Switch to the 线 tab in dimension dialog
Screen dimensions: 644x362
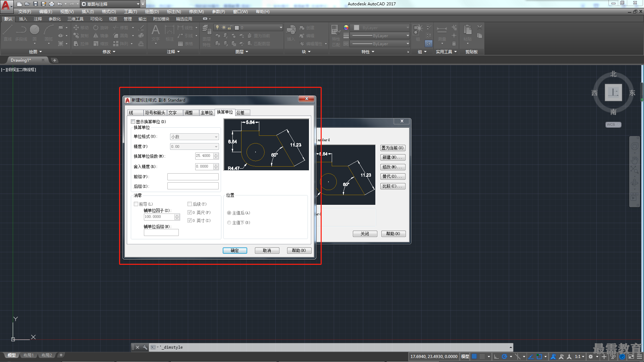click(x=136, y=113)
